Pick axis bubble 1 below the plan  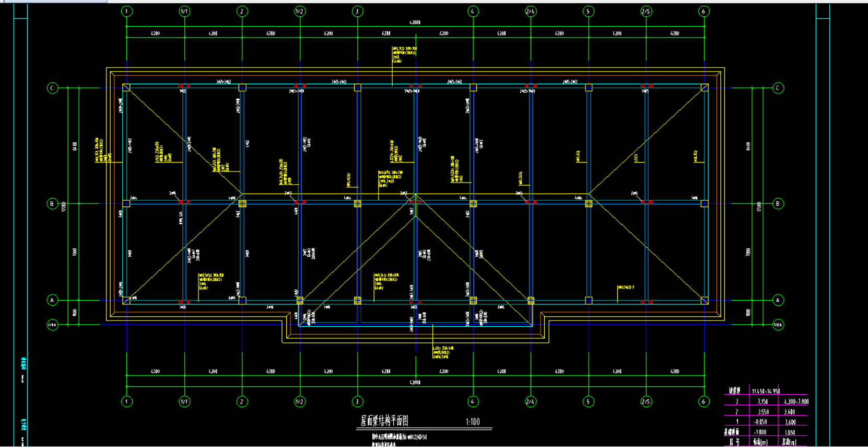click(127, 402)
